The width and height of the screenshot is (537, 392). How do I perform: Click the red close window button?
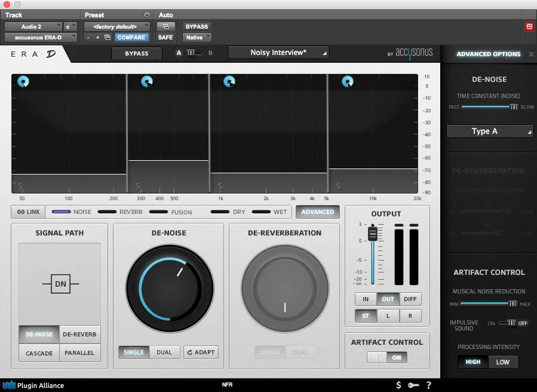click(x=7, y=4)
